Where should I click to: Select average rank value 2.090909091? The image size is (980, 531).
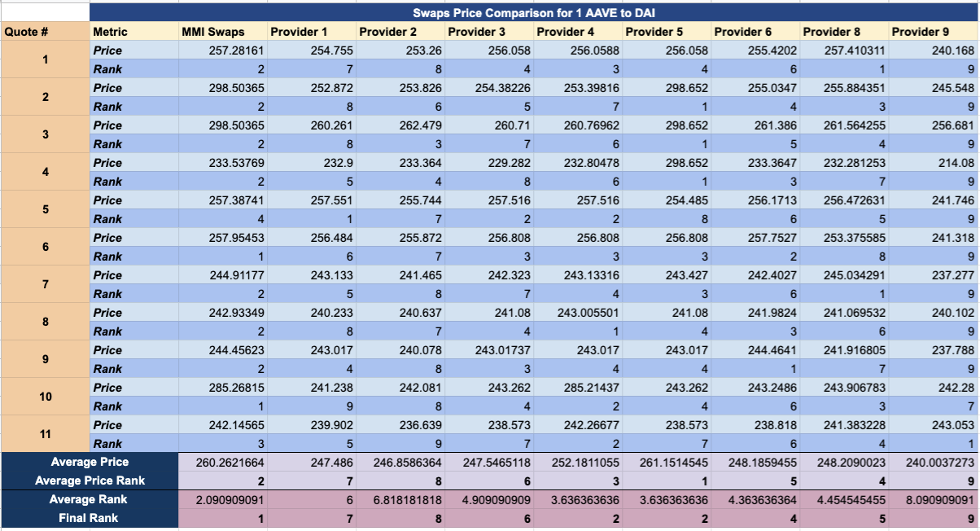click(222, 500)
